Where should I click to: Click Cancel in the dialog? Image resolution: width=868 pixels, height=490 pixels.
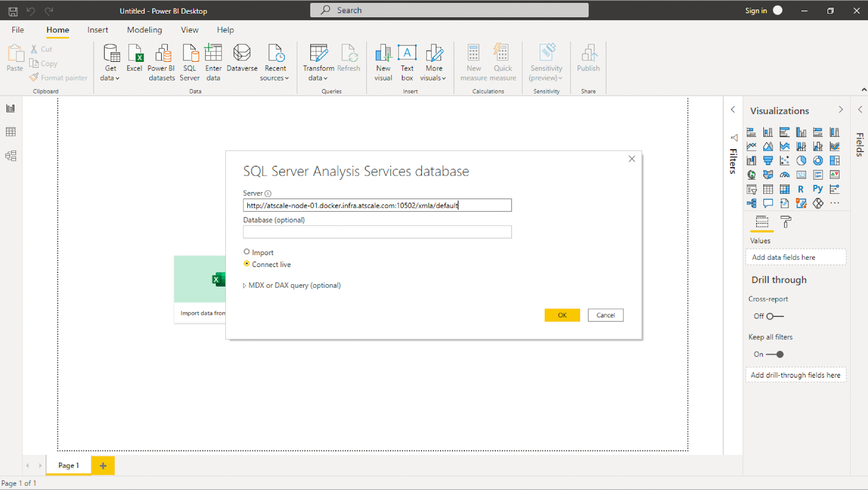605,315
